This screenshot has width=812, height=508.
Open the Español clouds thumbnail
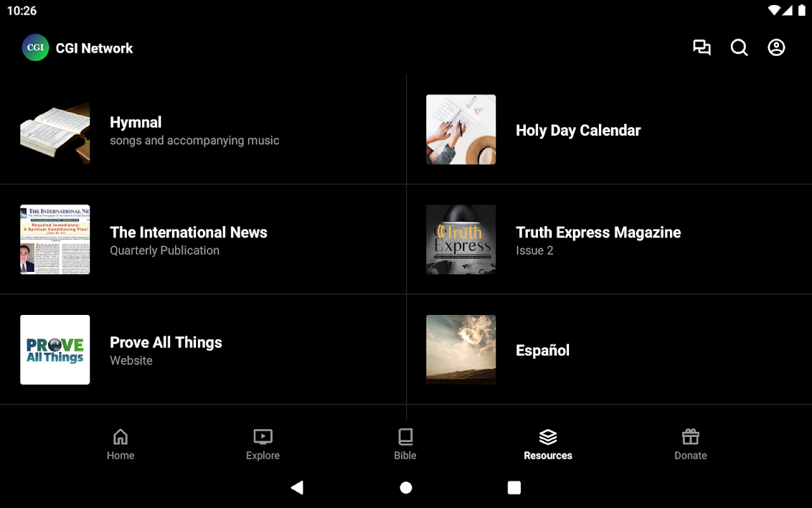461,350
